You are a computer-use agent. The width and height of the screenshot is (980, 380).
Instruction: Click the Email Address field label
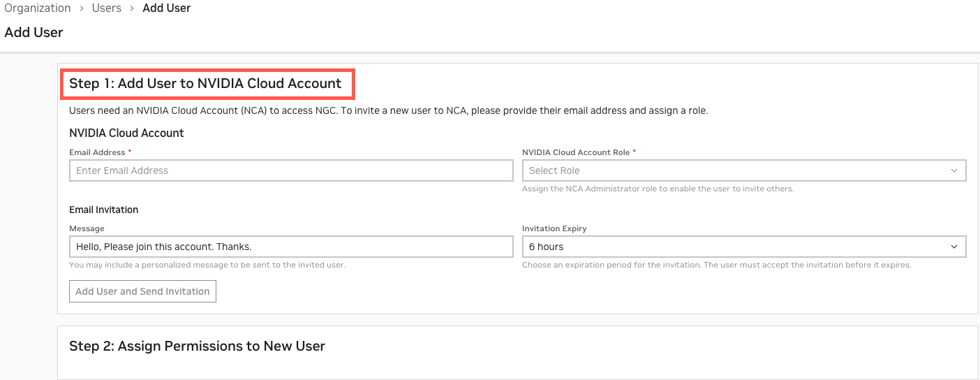97,152
